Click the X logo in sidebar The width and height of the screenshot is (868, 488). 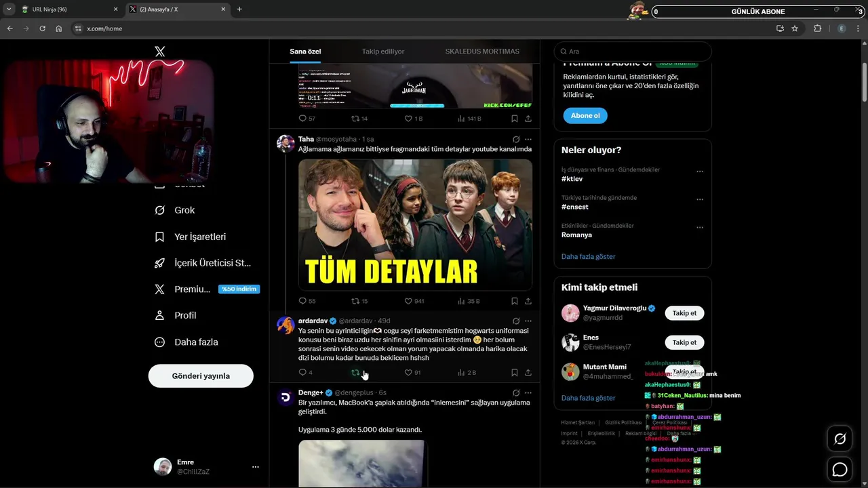pos(159,52)
